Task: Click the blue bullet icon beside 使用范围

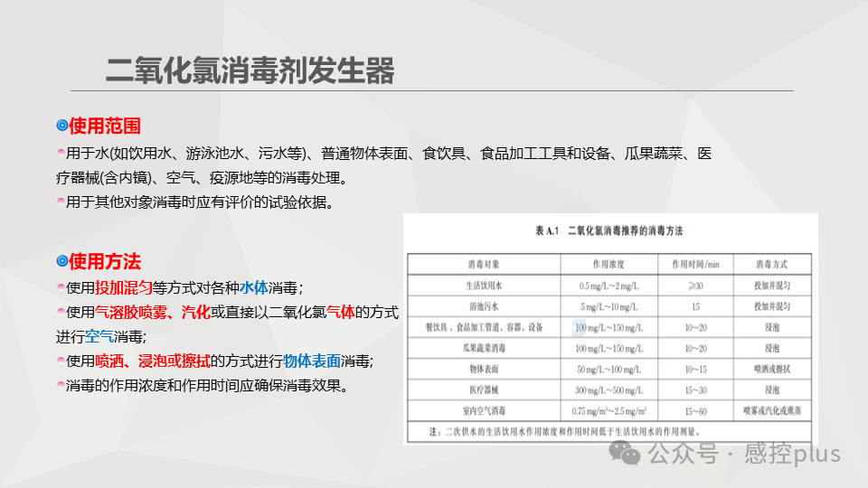Action: coord(62,126)
